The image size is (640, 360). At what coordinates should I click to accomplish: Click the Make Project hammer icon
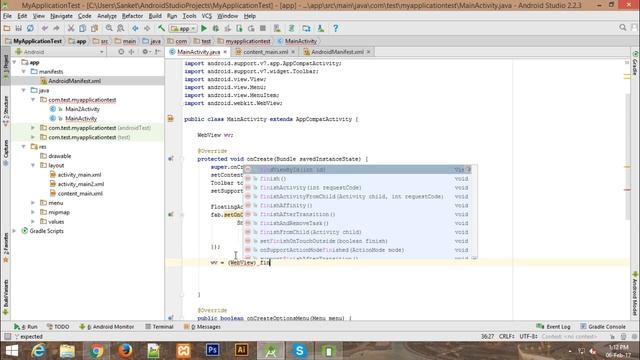(162, 28)
